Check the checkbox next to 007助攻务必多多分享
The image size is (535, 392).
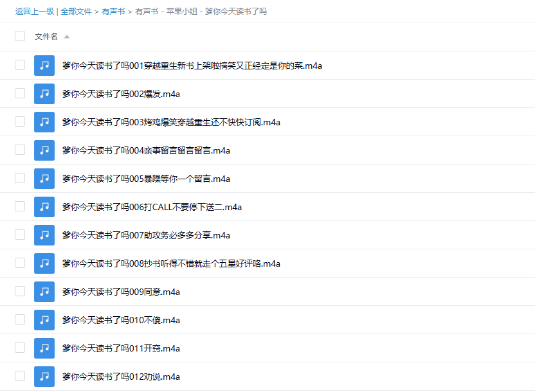coord(20,235)
